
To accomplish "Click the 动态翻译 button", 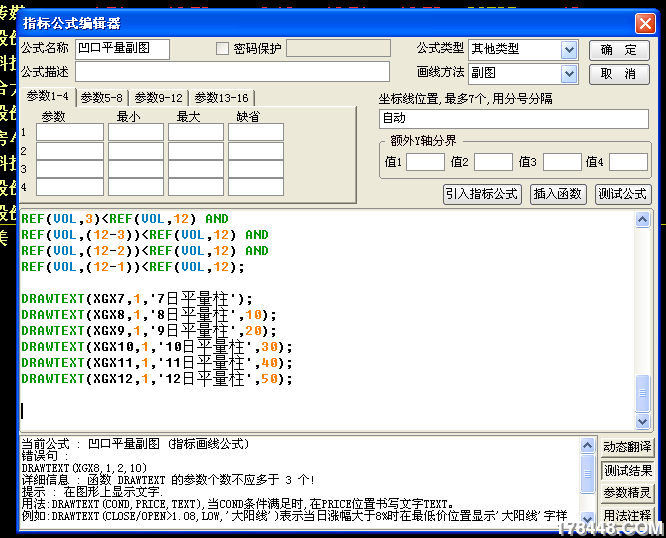I will pos(627,447).
